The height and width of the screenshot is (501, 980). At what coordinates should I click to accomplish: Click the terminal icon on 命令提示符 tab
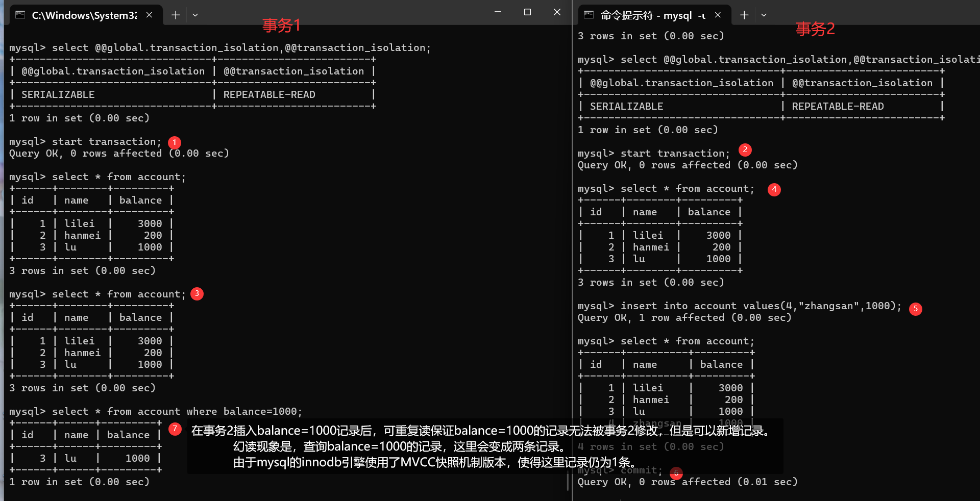coord(589,15)
